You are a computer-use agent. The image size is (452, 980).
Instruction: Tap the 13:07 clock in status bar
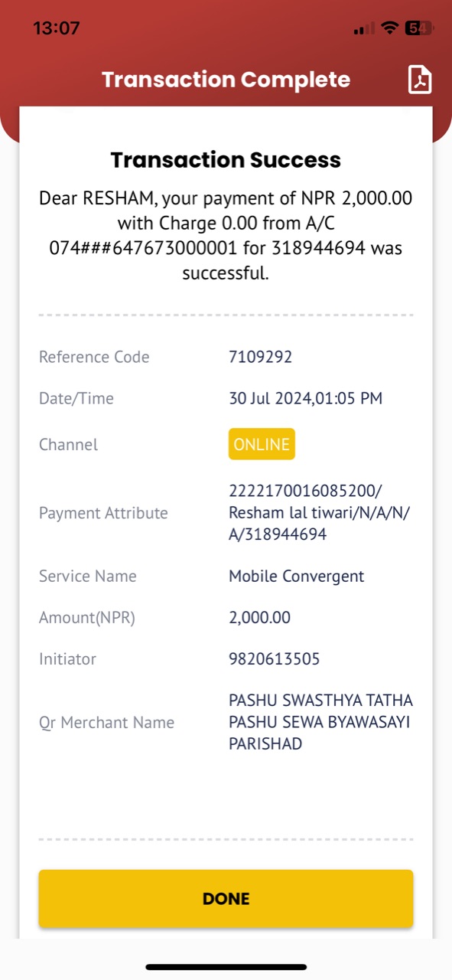click(57, 28)
